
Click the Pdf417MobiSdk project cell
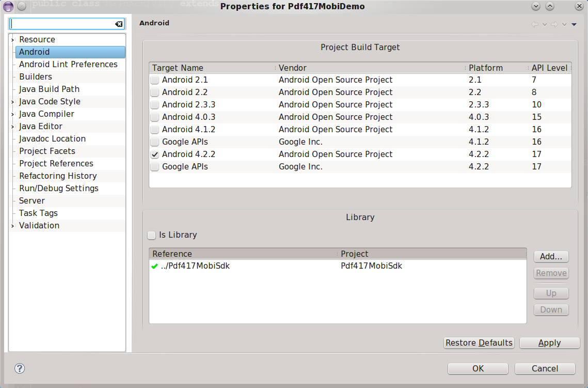click(x=371, y=266)
